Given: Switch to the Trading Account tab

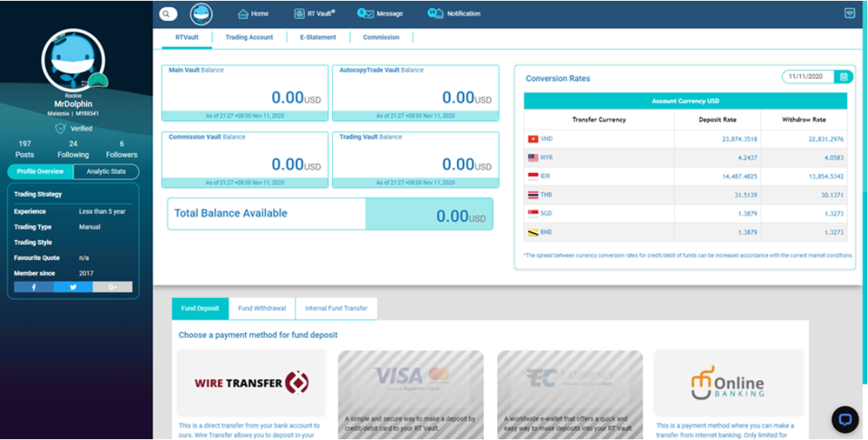Looking at the screenshot, I should (249, 37).
